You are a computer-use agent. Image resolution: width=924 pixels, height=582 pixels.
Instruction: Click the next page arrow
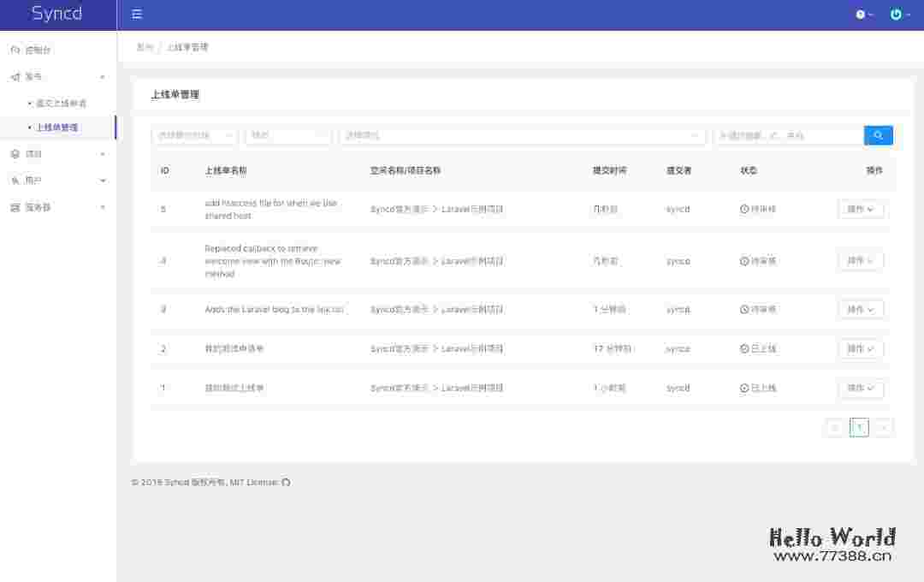883,428
